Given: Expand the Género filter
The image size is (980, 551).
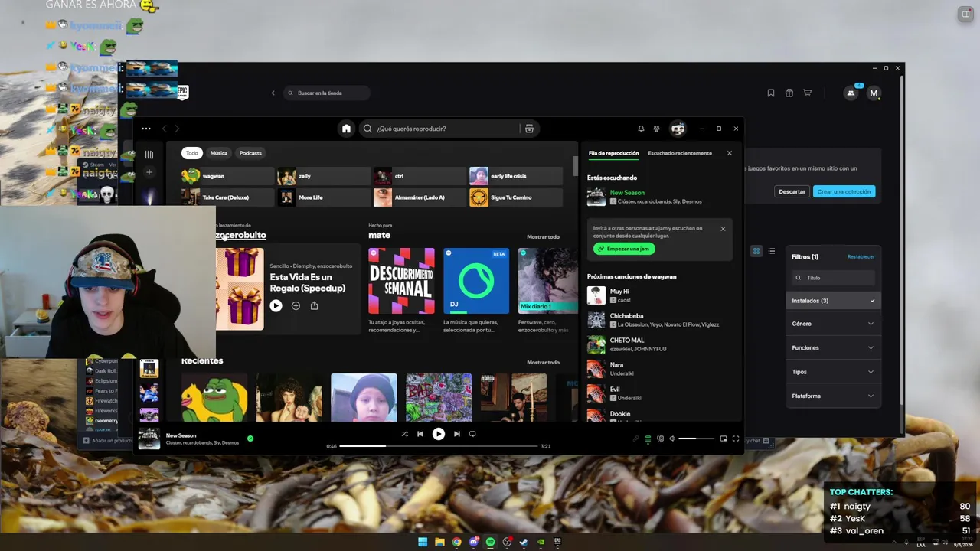Looking at the screenshot, I should point(834,324).
